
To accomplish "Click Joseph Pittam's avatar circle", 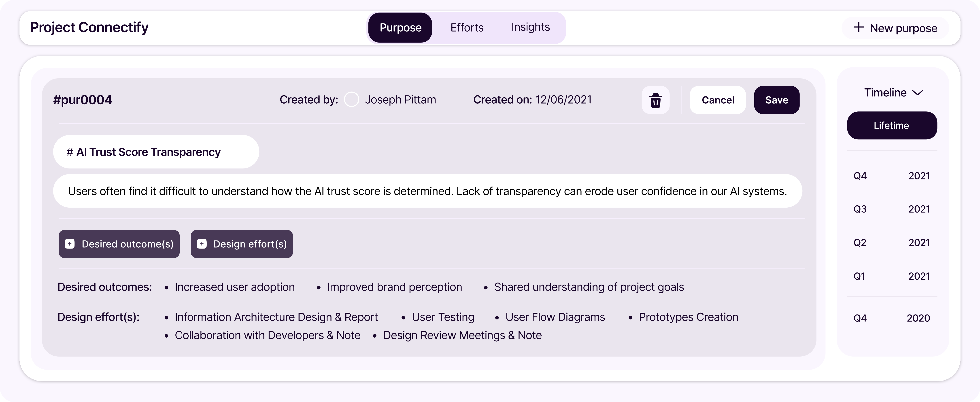I will pos(351,100).
